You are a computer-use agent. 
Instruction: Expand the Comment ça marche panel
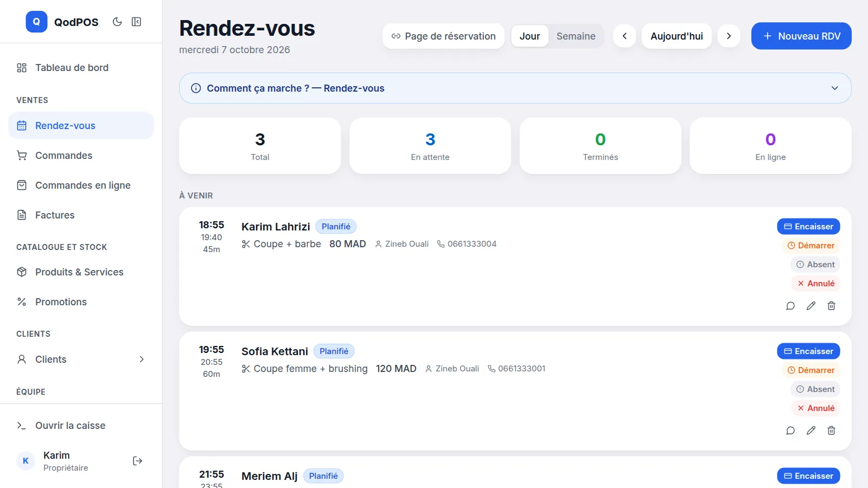515,88
